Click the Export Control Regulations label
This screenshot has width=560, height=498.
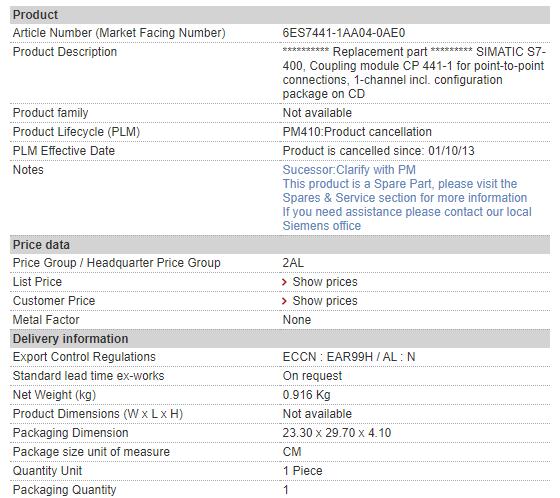[84, 357]
